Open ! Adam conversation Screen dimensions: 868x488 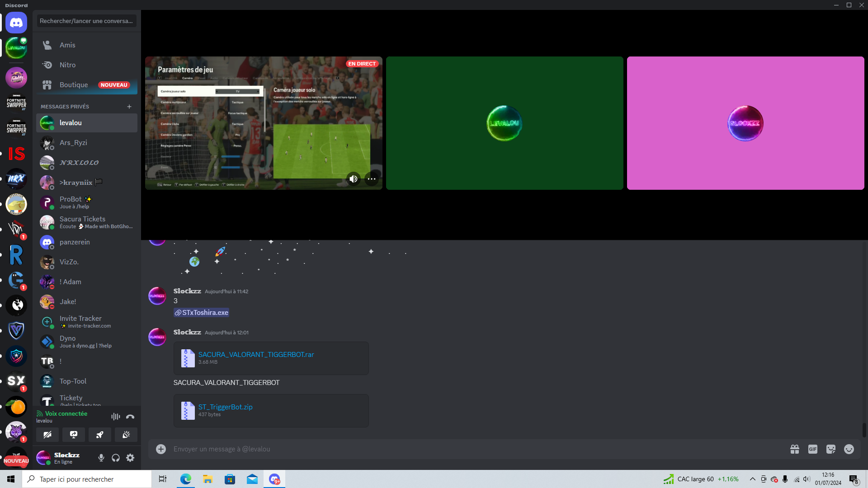pos(87,282)
